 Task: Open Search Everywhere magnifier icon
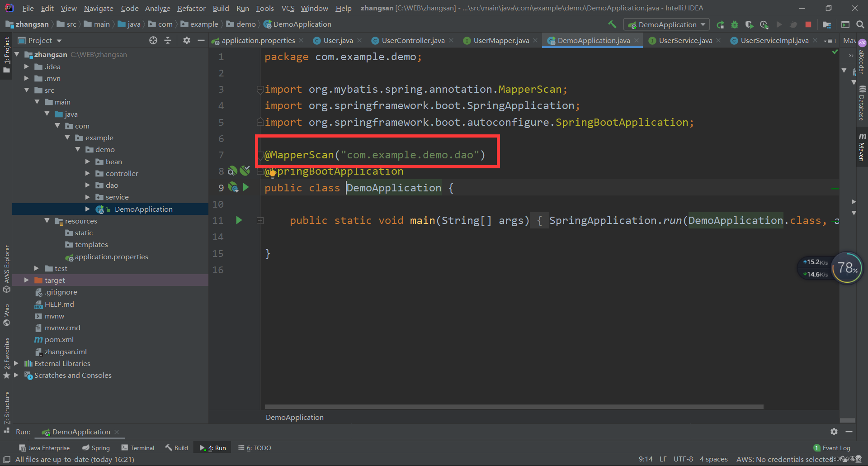pos(860,24)
